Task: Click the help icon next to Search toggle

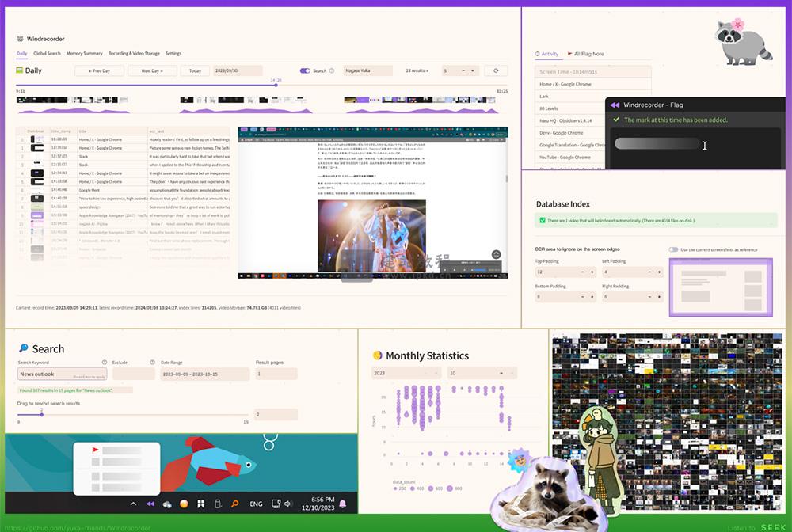Action: tap(332, 70)
